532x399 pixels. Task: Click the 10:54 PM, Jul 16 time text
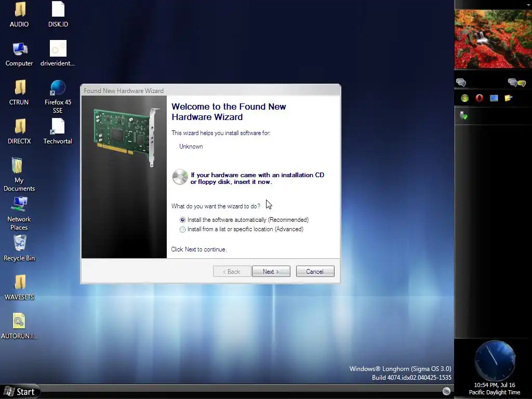click(x=495, y=385)
